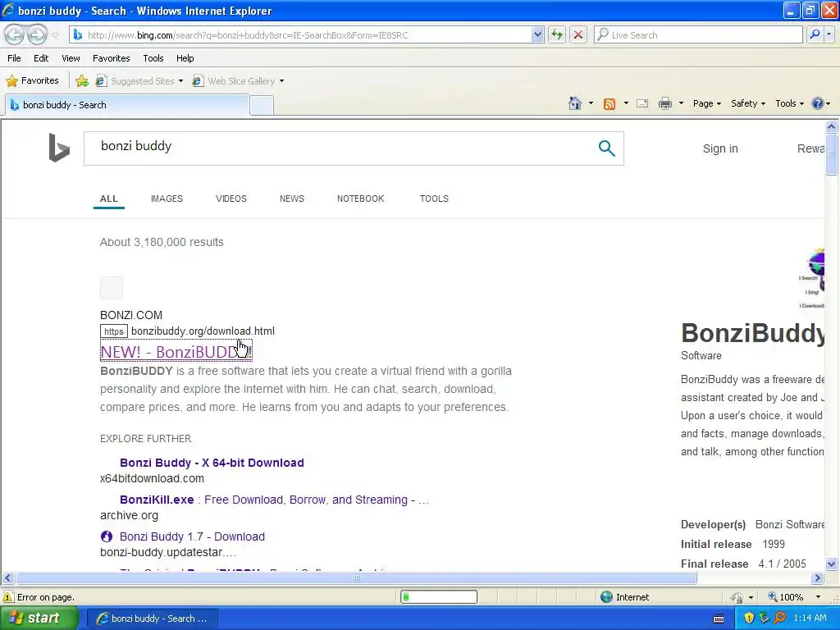This screenshot has width=840, height=630.
Task: Open the Tools menu in menu bar
Action: pos(153,58)
